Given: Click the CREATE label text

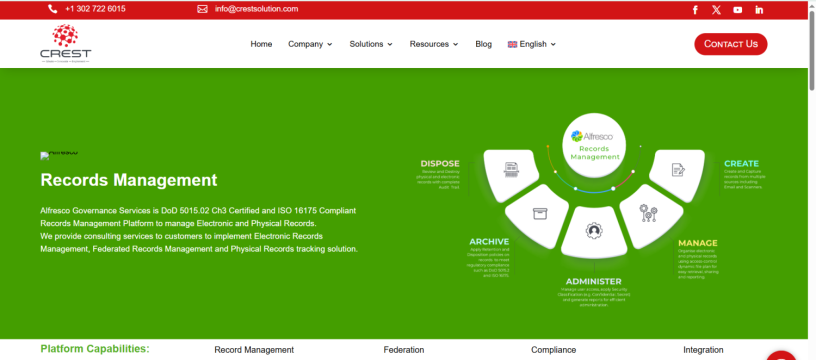Looking at the screenshot, I should [x=742, y=163].
